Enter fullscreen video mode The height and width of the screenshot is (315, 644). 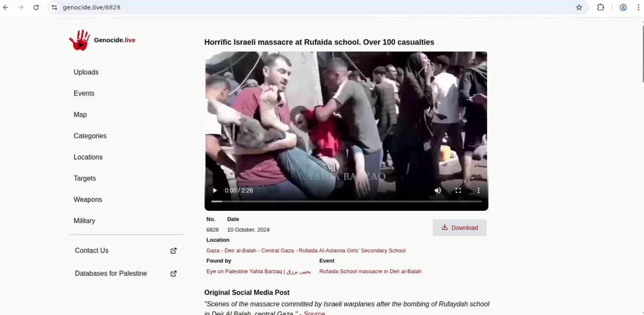point(458,190)
